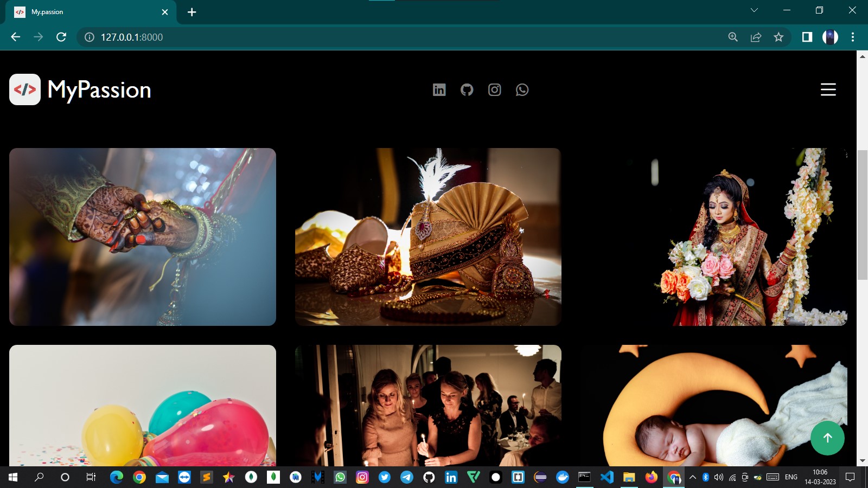The height and width of the screenshot is (488, 868).
Task: Open the candlelight gathering photo
Action: tap(428, 406)
